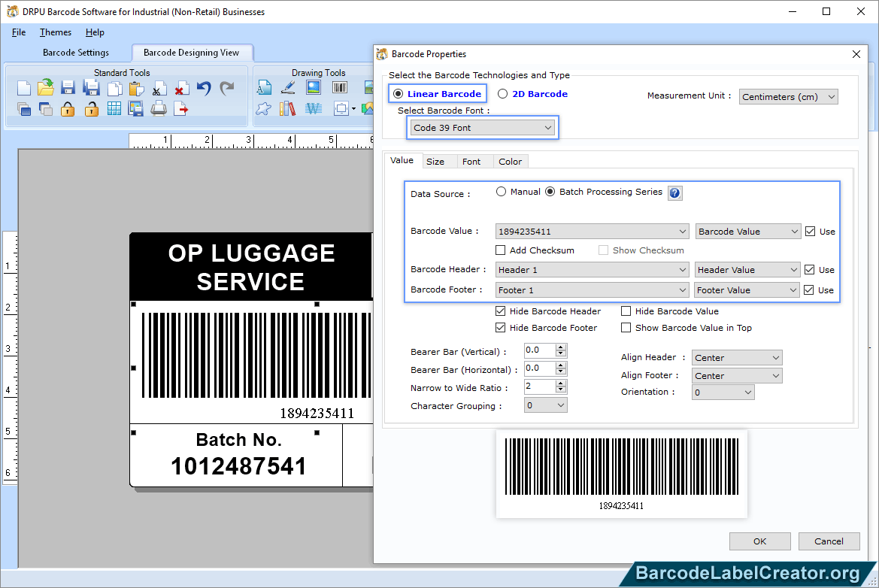
Task: Select the Watermark drawing tool
Action: [x=314, y=108]
